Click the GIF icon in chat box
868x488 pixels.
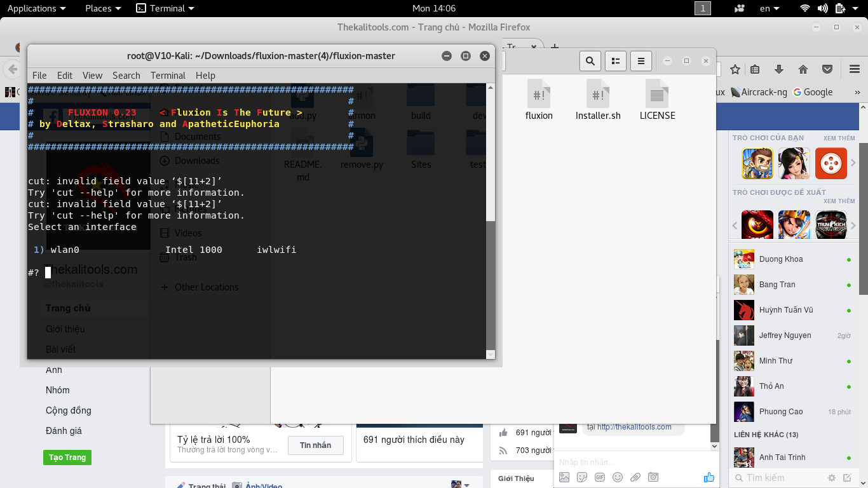coord(600,477)
